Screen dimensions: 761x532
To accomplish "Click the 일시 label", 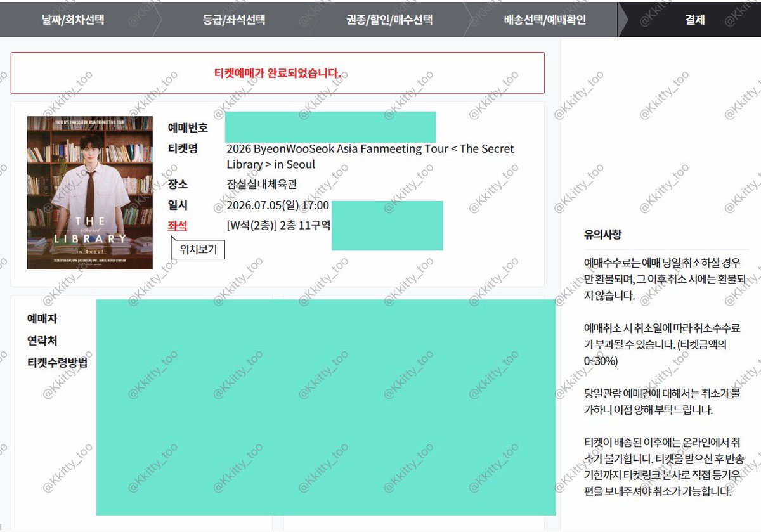I will point(177,205).
